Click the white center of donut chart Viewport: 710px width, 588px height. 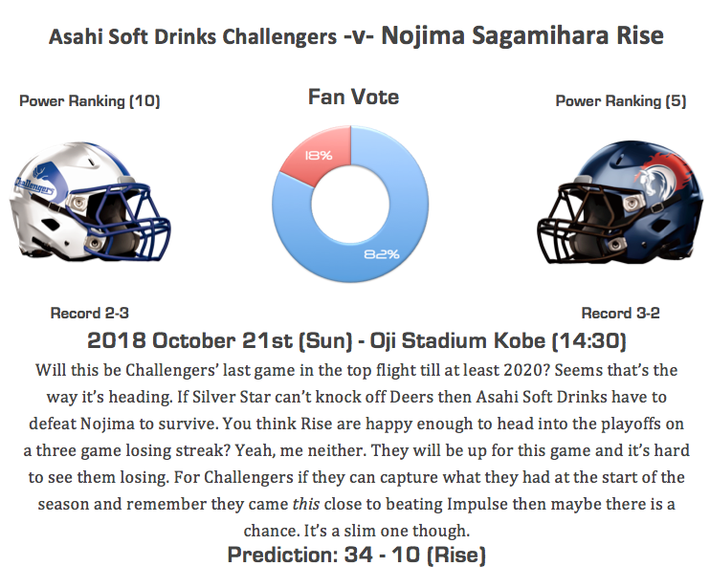pos(350,204)
